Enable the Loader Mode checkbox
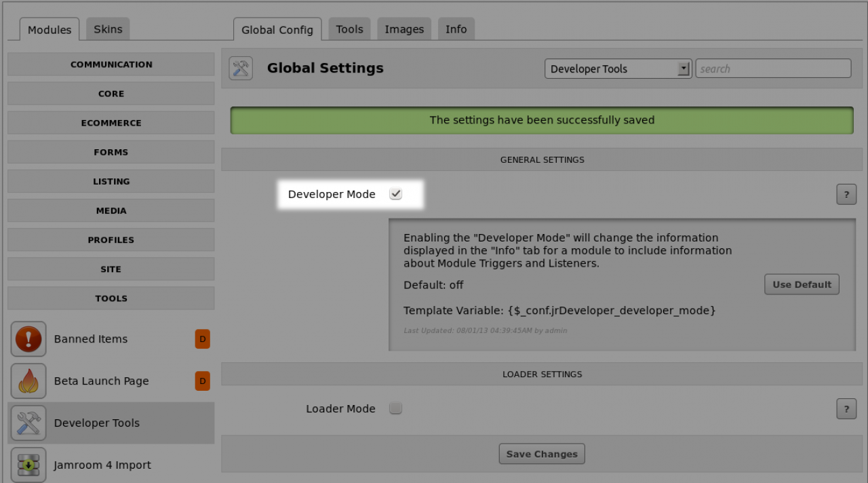868x483 pixels. (396, 408)
